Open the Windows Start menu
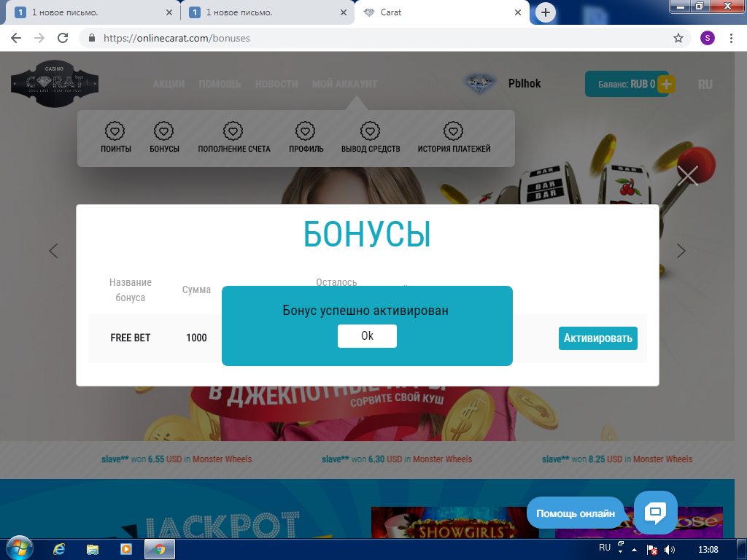The height and width of the screenshot is (560, 747). 18,548
